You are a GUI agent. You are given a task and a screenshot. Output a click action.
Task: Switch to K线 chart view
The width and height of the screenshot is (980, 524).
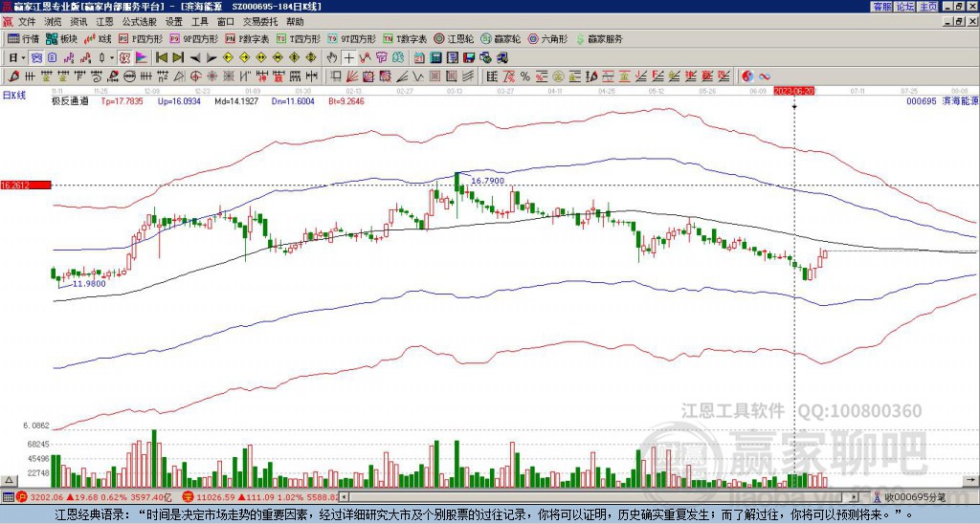pyautogui.click(x=98, y=38)
